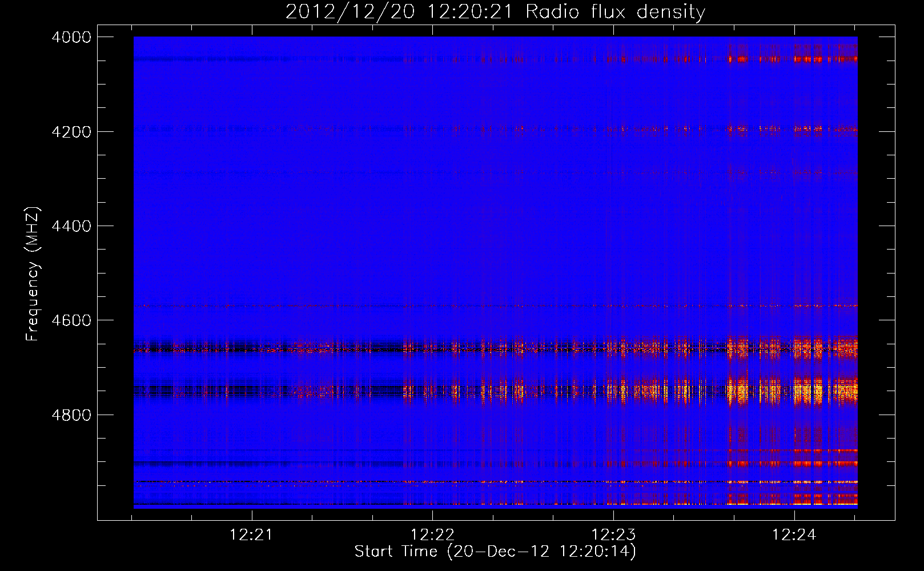The image size is (924, 571).
Task: Select the '4000' frequency axis label
Action: coord(71,37)
